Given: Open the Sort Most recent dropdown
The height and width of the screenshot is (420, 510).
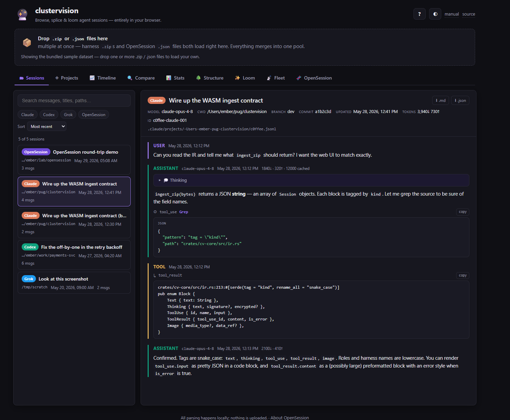Looking at the screenshot, I should click(x=47, y=127).
